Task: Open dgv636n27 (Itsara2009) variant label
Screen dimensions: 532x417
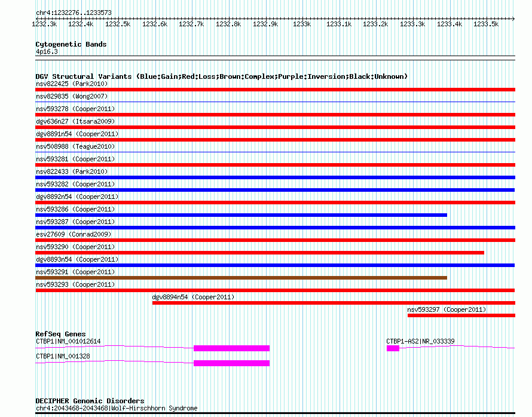Action: click(75, 121)
